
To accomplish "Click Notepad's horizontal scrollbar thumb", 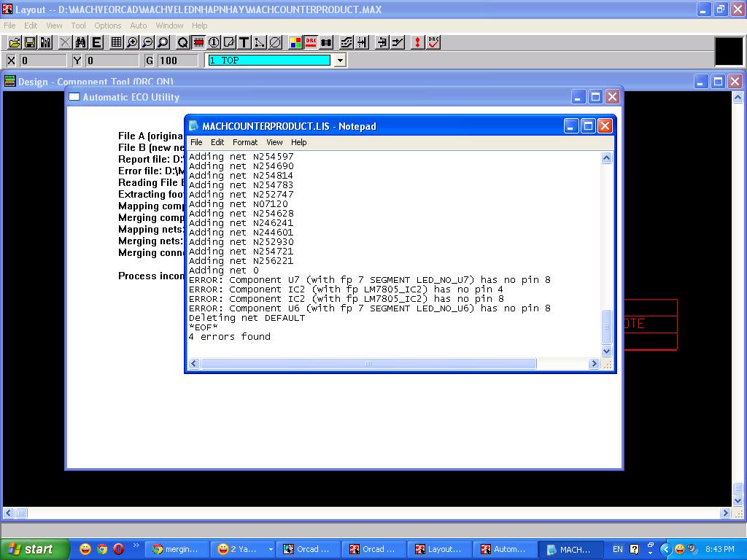I will (x=368, y=363).
